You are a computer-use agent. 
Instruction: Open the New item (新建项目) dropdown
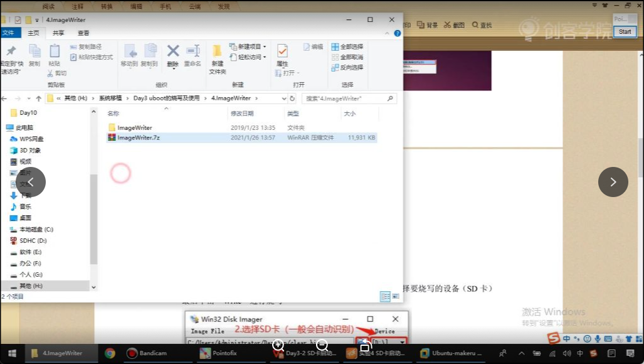click(248, 46)
